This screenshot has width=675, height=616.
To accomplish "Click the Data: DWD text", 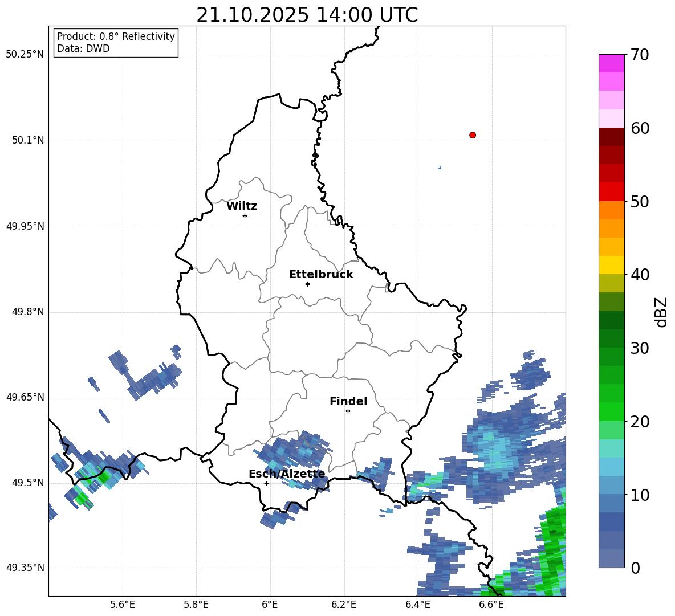I will click(83, 48).
